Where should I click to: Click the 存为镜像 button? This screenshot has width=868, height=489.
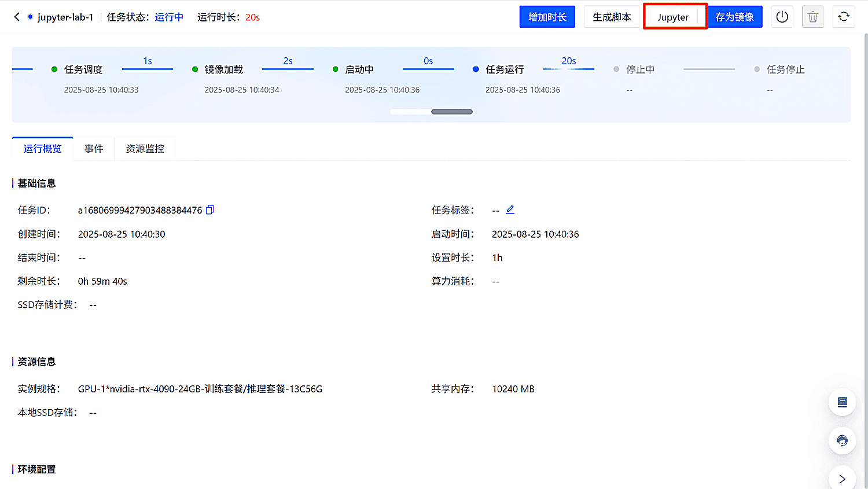click(734, 17)
